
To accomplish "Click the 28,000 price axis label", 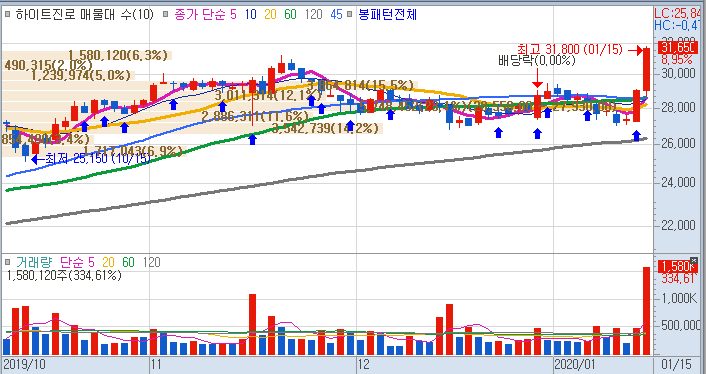I will pos(679,108).
